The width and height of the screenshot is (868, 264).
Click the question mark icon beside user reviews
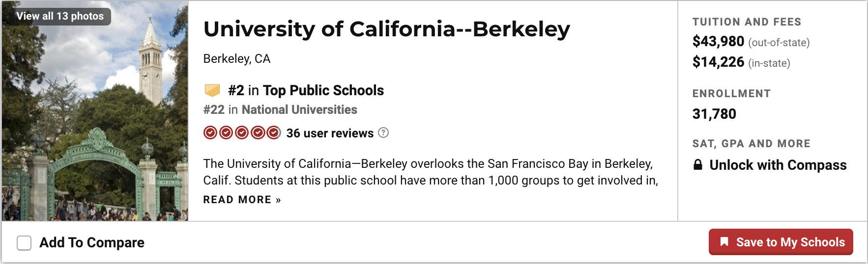pyautogui.click(x=383, y=132)
